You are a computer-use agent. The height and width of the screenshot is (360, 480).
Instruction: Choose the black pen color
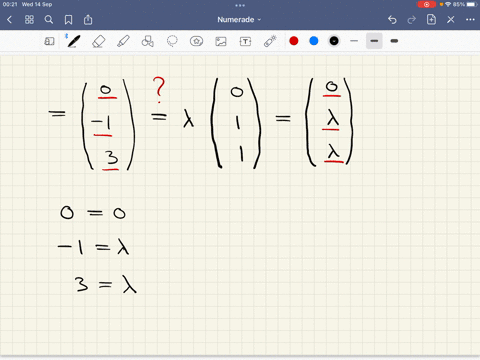(334, 41)
